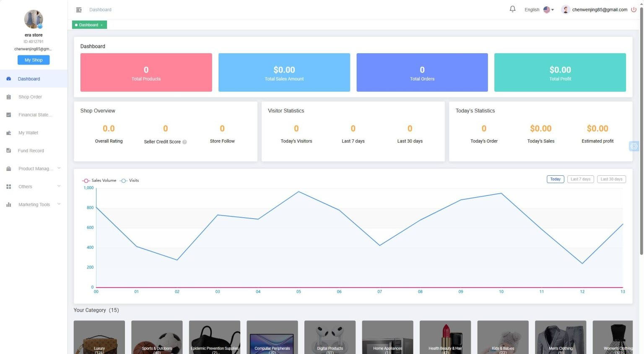Click the Estimated profit label

[x=597, y=141]
